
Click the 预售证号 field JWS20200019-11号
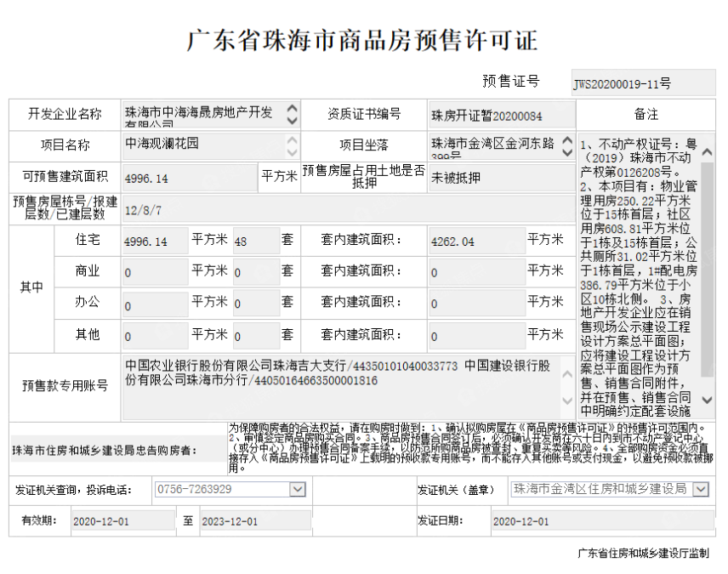tap(643, 83)
